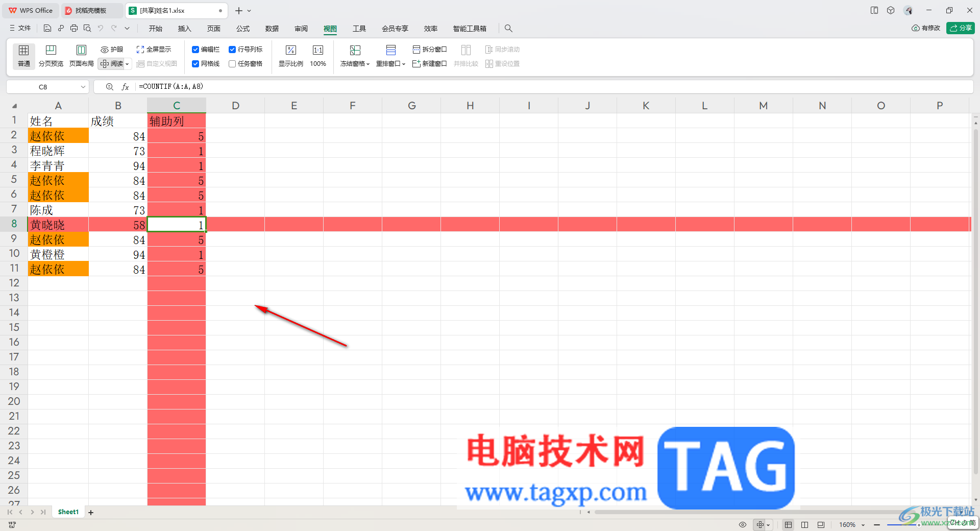
Task: Expand the quick access toolbar customize chevron
Action: coord(127,29)
